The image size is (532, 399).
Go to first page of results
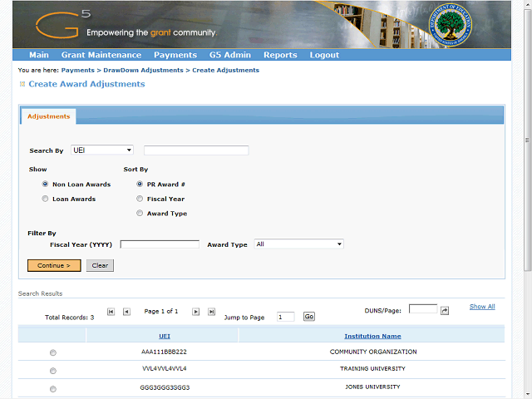click(111, 312)
